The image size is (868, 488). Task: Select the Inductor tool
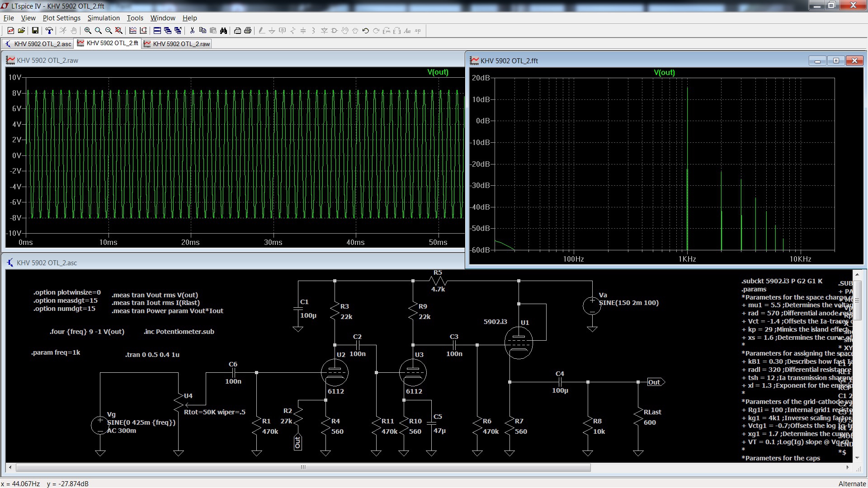[x=313, y=31]
